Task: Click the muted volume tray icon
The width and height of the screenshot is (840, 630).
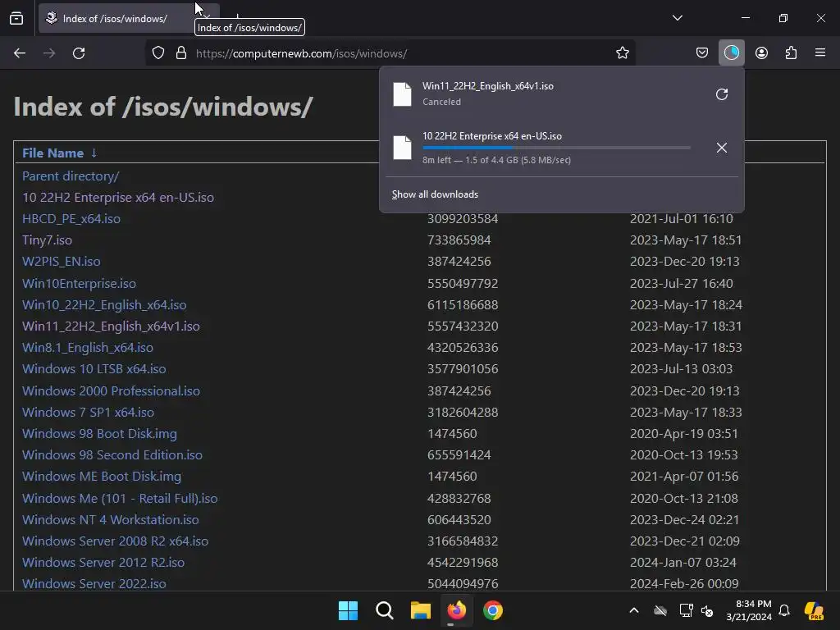Action: (707, 610)
